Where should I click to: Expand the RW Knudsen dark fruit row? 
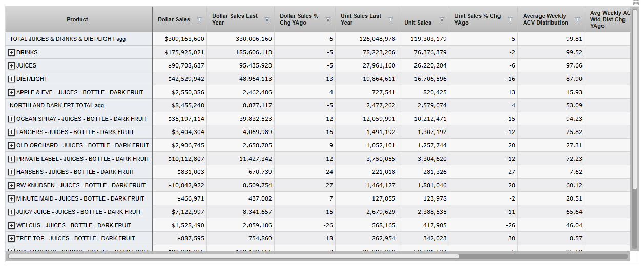click(12, 185)
